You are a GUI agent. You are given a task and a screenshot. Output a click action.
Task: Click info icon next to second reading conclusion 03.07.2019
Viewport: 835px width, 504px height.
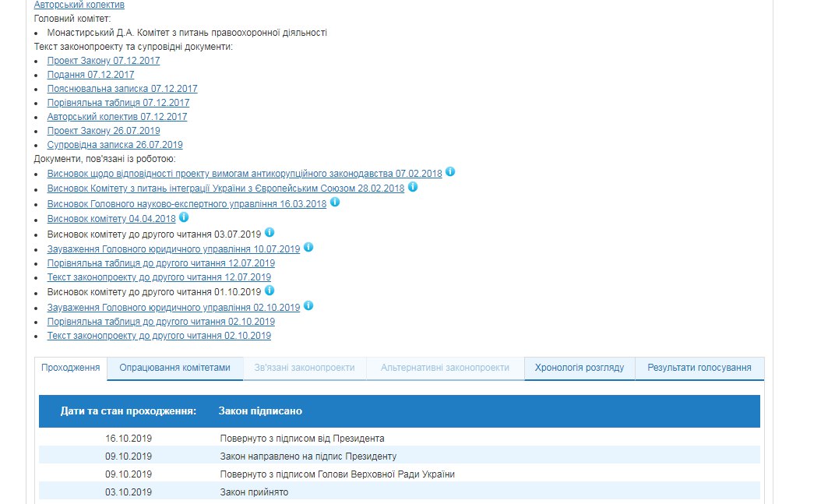(x=270, y=232)
